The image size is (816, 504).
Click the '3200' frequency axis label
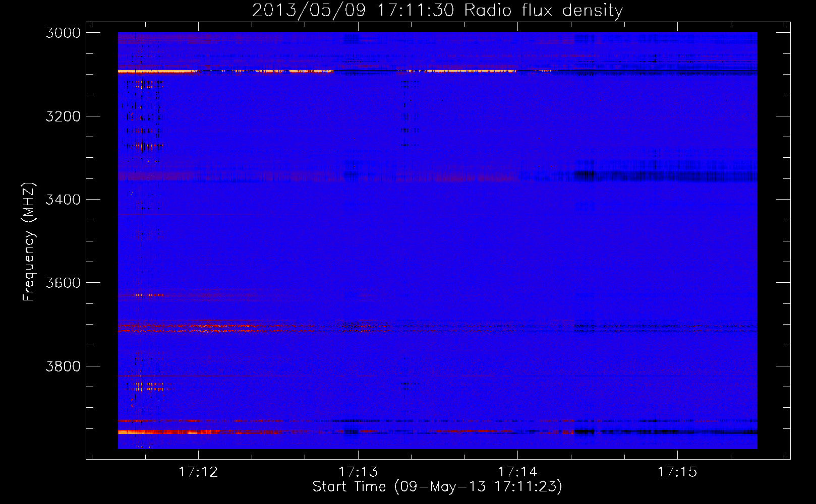coord(63,116)
